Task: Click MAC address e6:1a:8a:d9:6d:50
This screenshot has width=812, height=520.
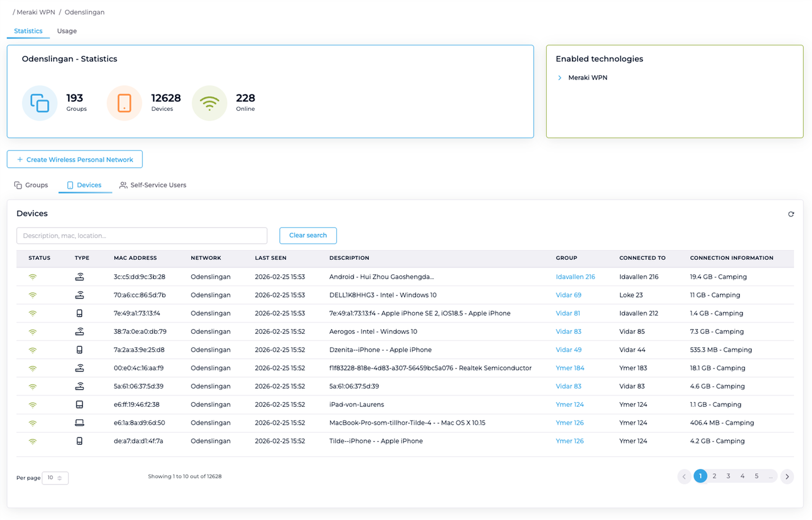Action: [x=140, y=423]
